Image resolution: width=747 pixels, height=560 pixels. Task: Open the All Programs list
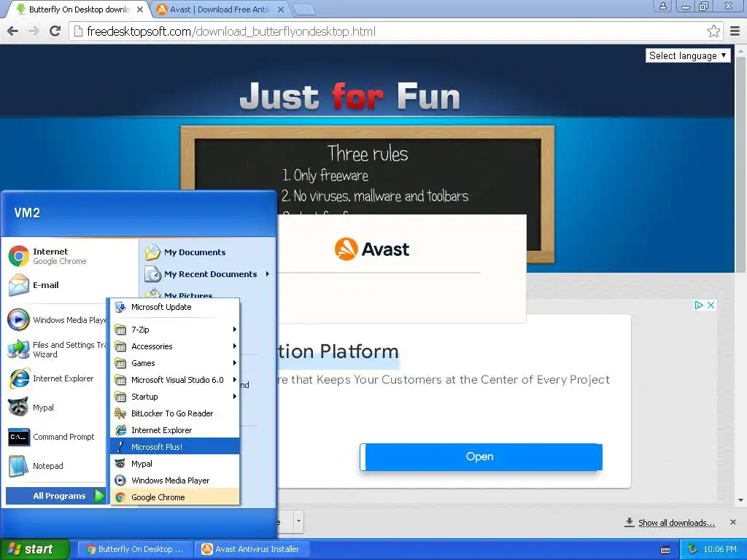click(x=56, y=496)
